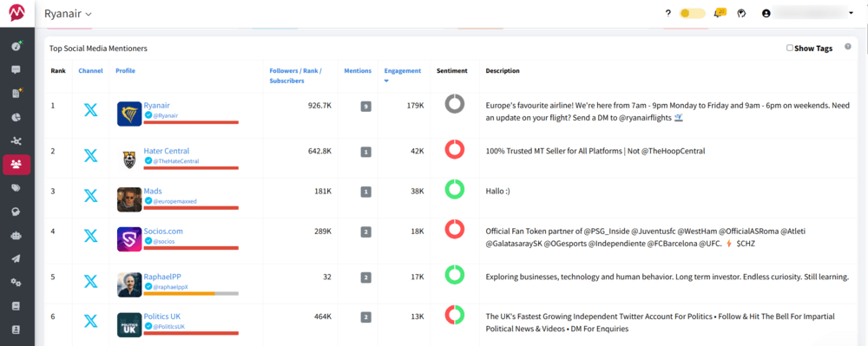
Task: Open the tags sidebar icon
Action: tap(16, 188)
